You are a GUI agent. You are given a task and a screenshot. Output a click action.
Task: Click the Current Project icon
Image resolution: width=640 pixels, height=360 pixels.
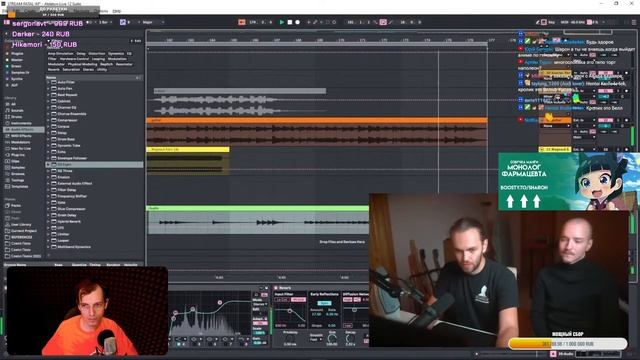point(7,231)
